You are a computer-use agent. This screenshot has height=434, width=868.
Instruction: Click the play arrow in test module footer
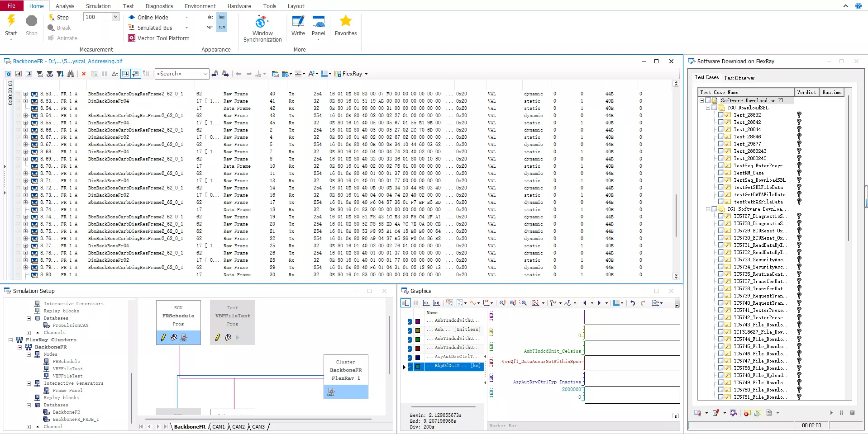831,412
